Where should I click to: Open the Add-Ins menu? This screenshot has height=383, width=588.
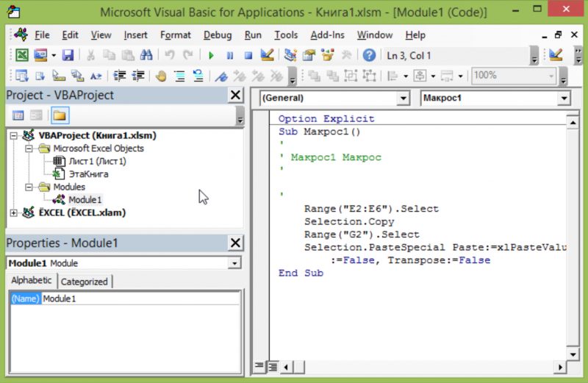(x=327, y=35)
